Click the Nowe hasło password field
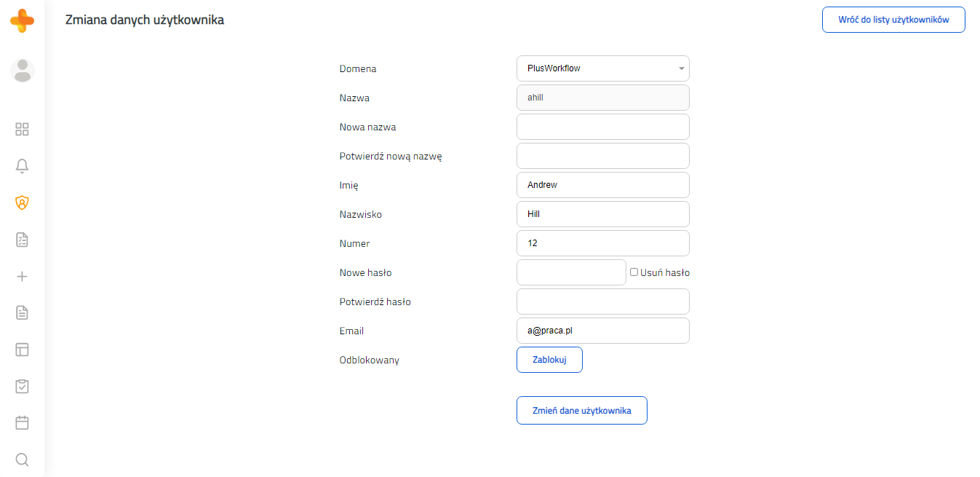Screen dimensions: 980x477 point(571,272)
